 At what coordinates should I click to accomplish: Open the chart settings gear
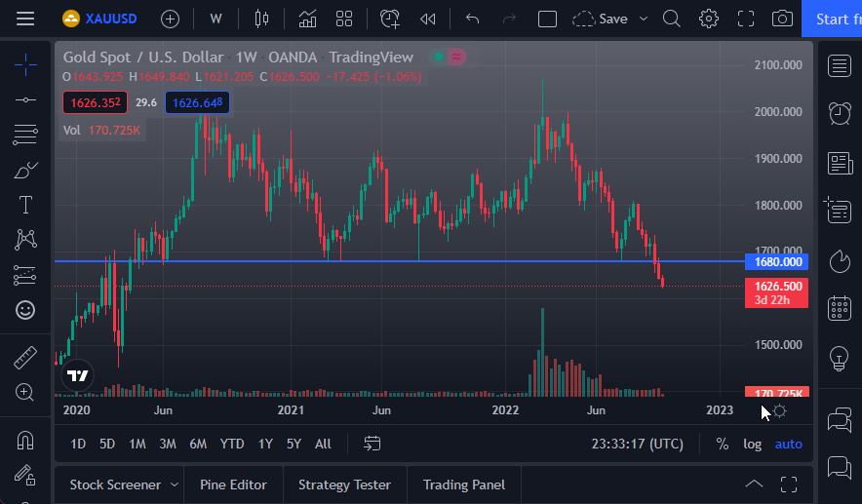tap(709, 19)
